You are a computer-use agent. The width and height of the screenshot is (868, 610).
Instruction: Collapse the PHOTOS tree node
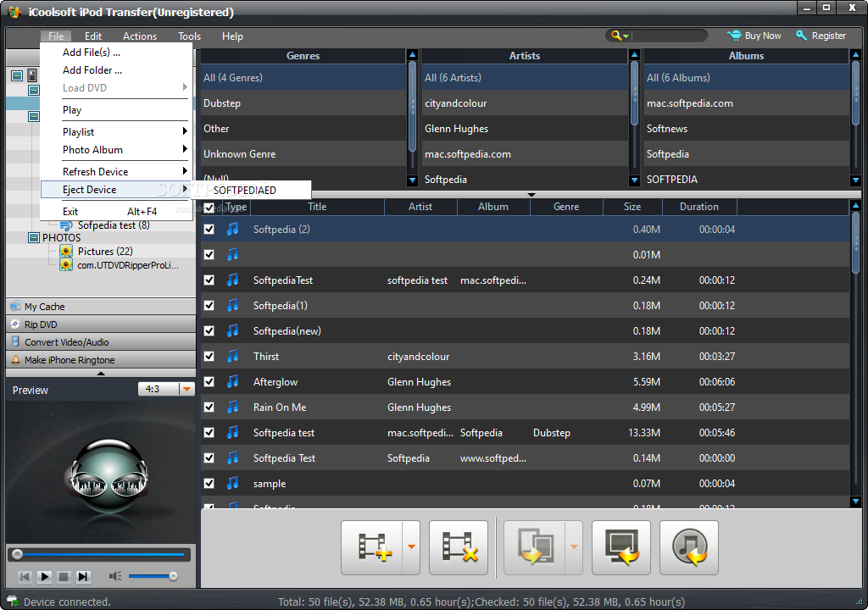coord(34,237)
